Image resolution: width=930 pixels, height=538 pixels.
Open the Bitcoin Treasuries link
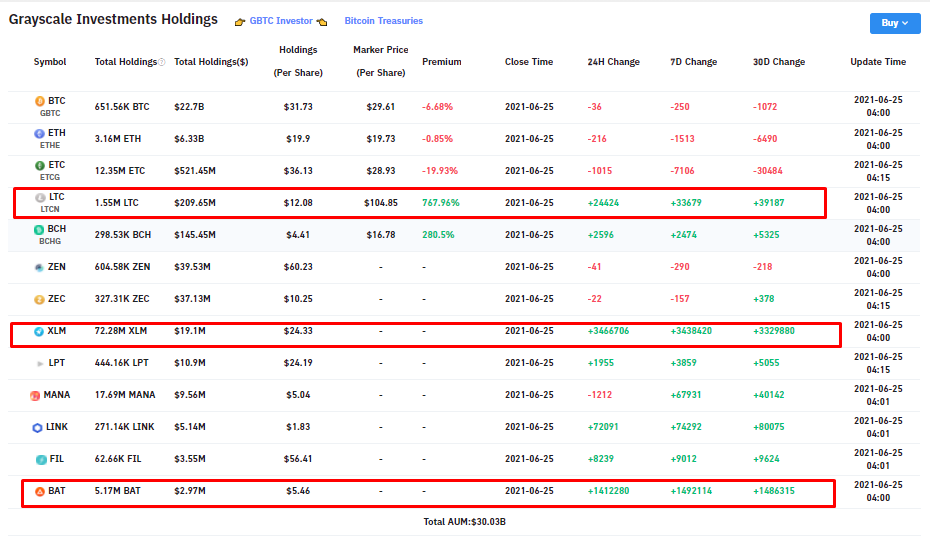click(x=384, y=21)
